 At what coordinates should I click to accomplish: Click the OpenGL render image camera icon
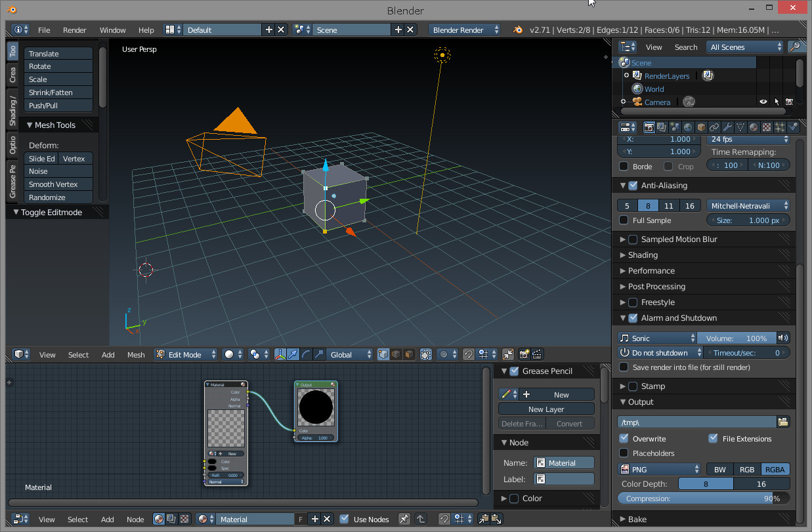pyautogui.click(x=524, y=354)
